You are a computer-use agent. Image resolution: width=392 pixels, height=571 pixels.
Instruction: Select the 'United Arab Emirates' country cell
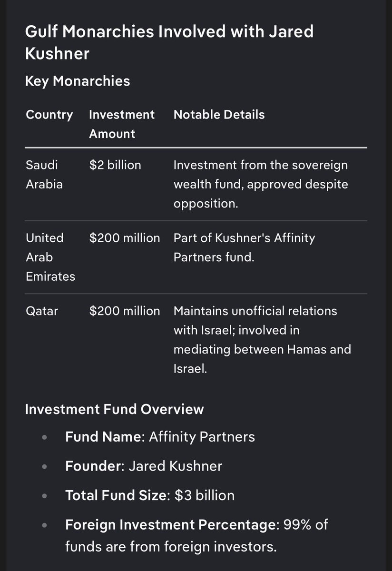[x=50, y=257]
